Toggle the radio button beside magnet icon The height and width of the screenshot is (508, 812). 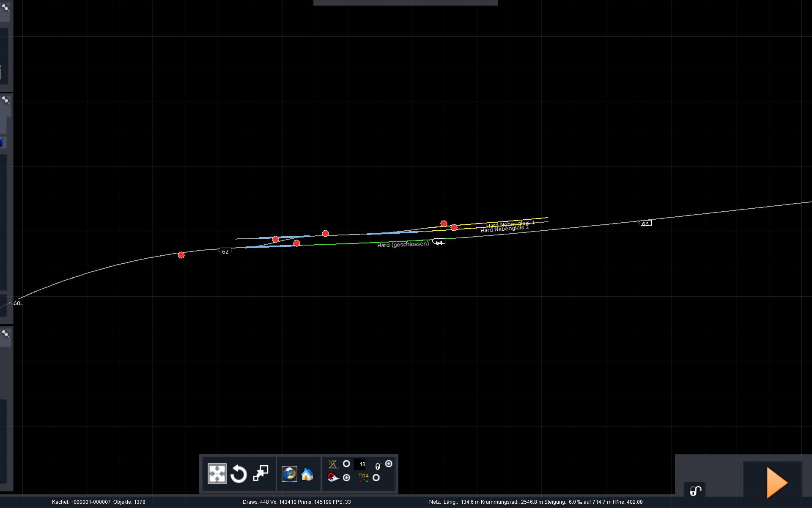pyautogui.click(x=346, y=478)
